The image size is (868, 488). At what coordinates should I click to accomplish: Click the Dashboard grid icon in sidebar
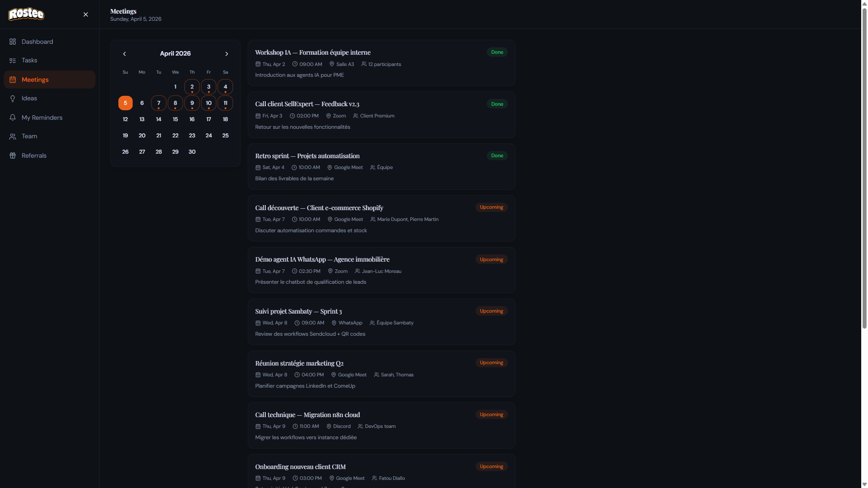(13, 42)
